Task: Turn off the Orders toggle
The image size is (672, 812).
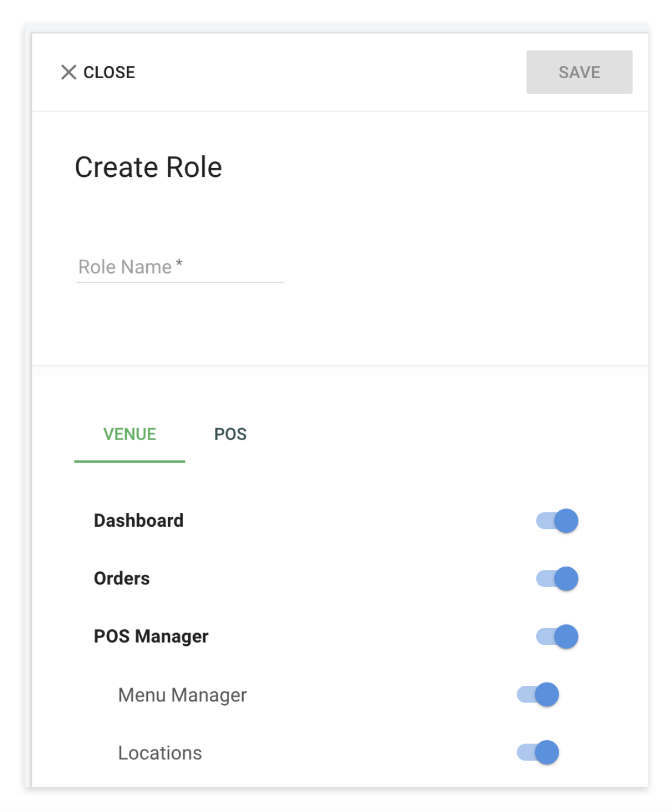Action: tap(557, 579)
